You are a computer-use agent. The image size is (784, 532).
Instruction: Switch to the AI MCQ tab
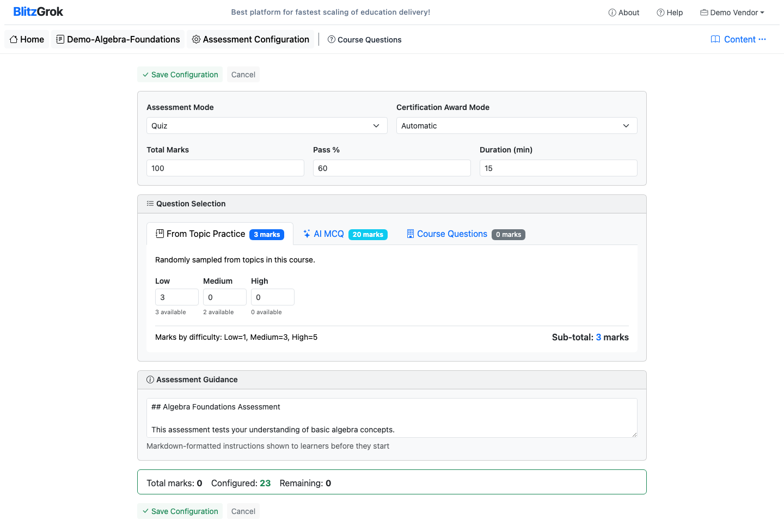[345, 234]
